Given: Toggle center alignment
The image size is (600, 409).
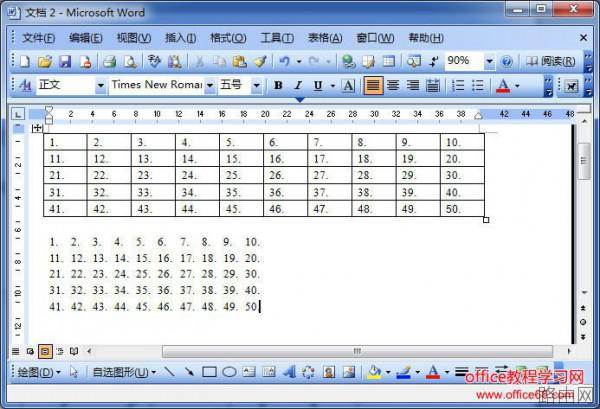Looking at the screenshot, I should tap(393, 85).
